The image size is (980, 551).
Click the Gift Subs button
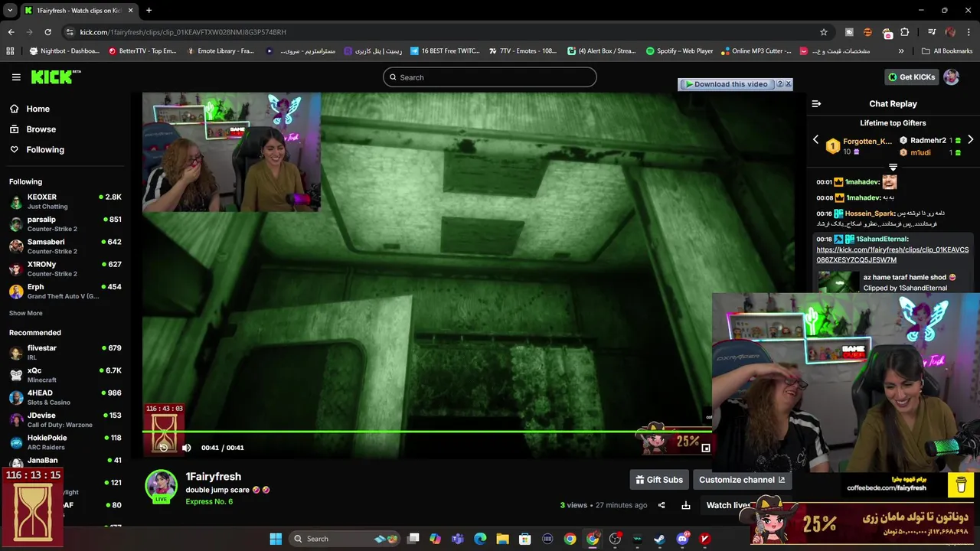click(659, 480)
